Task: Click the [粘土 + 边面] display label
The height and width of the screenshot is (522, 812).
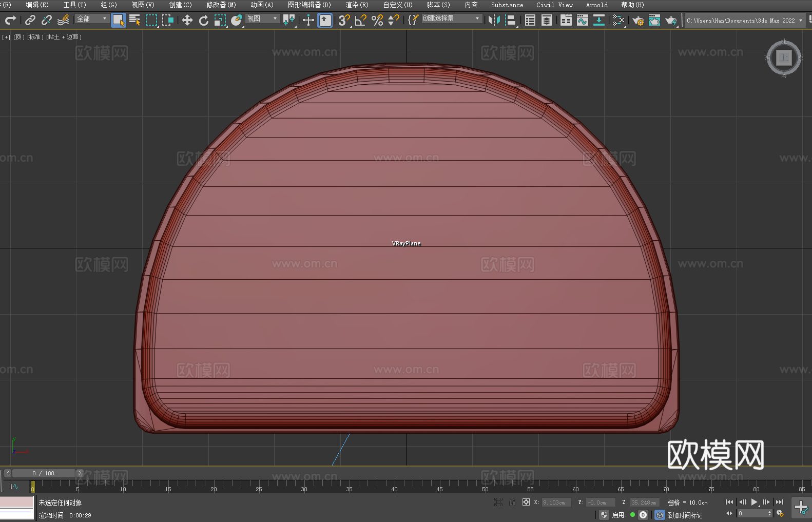Action: (x=64, y=37)
